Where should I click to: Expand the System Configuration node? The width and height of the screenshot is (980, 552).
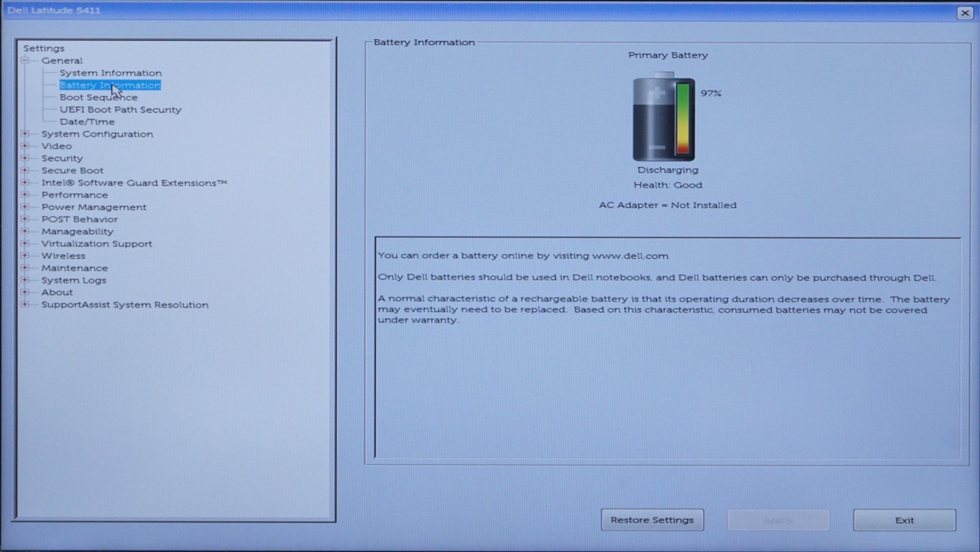(x=25, y=133)
